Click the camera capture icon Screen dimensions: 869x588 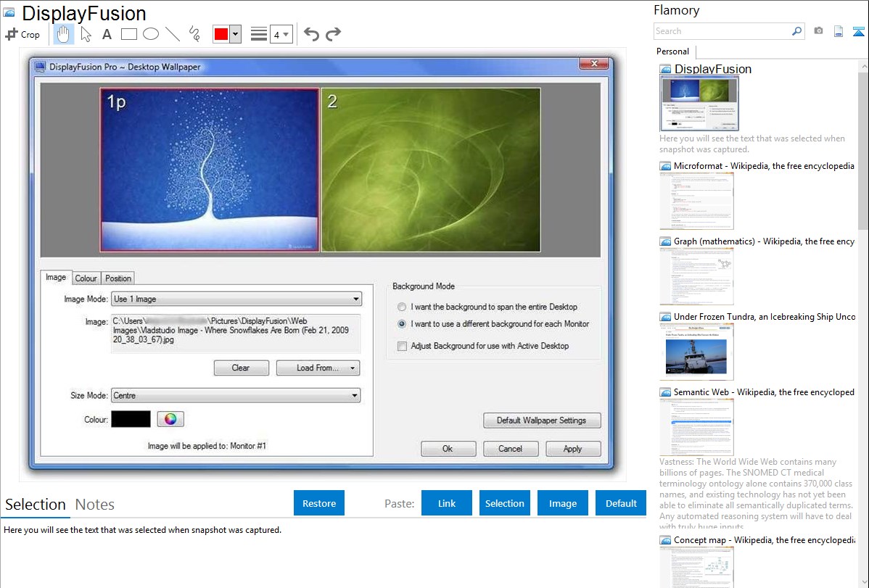tap(818, 31)
